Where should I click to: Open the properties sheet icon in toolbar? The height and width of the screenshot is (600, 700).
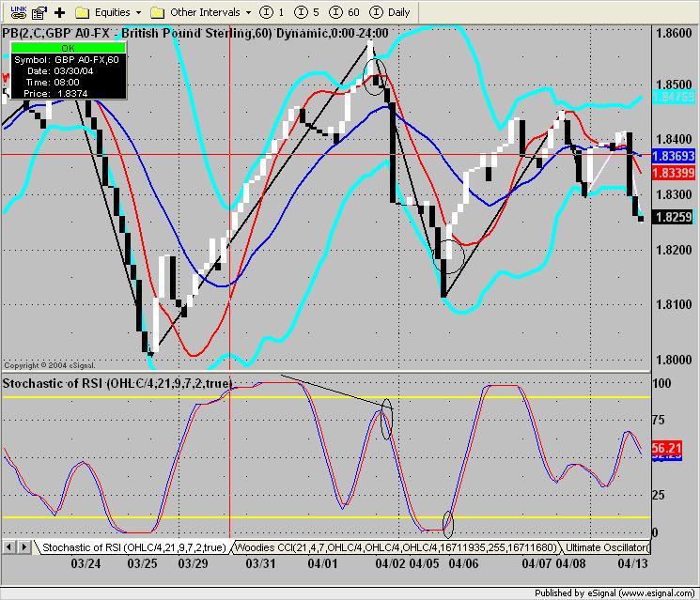pos(39,12)
